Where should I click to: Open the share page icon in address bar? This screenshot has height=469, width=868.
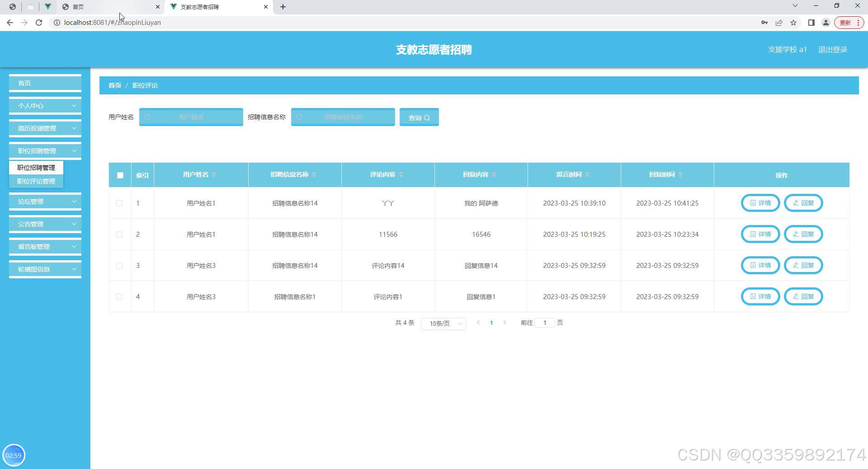[779, 23]
